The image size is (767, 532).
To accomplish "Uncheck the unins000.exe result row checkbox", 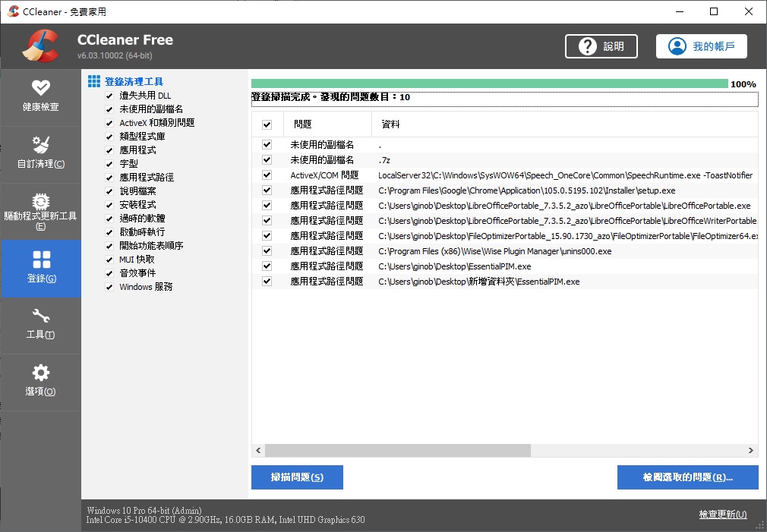I will click(267, 251).
